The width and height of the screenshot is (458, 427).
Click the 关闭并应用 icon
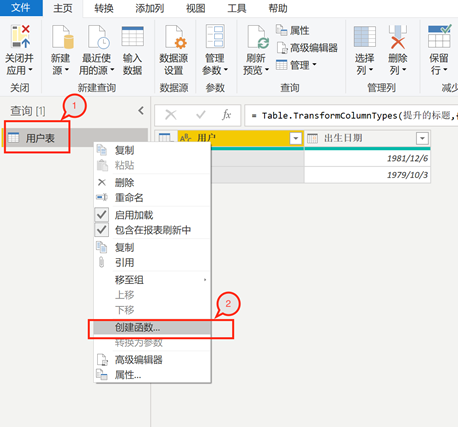pyautogui.click(x=21, y=36)
